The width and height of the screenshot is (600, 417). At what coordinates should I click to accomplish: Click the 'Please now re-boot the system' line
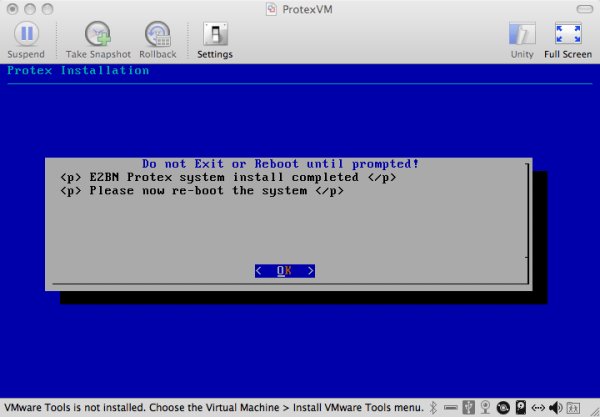pos(202,191)
